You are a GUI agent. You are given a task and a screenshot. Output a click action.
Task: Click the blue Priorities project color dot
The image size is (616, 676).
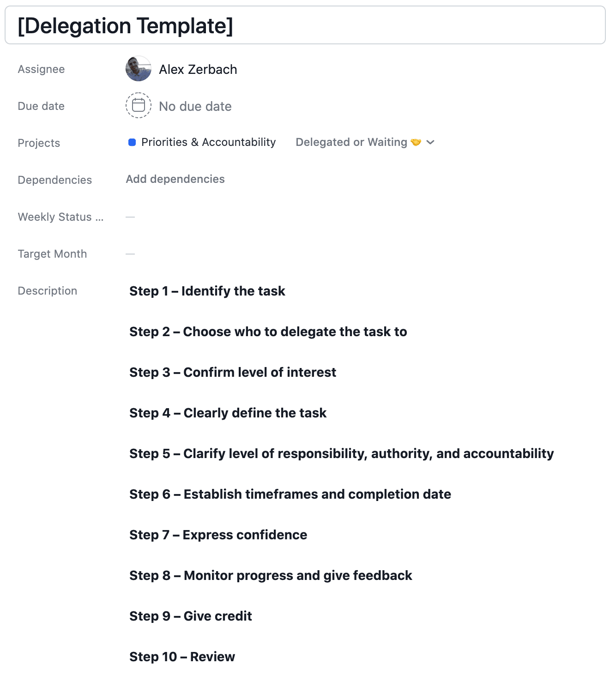(132, 142)
